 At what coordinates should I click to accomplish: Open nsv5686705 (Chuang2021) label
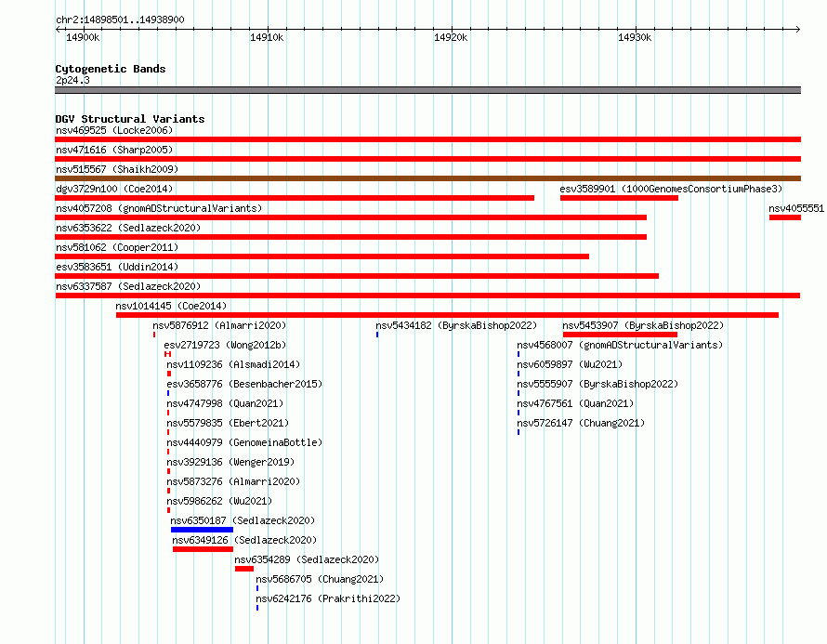[x=320, y=579]
